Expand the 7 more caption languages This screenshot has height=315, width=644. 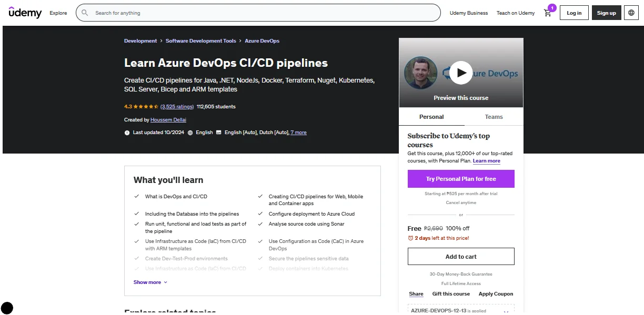pyautogui.click(x=298, y=133)
